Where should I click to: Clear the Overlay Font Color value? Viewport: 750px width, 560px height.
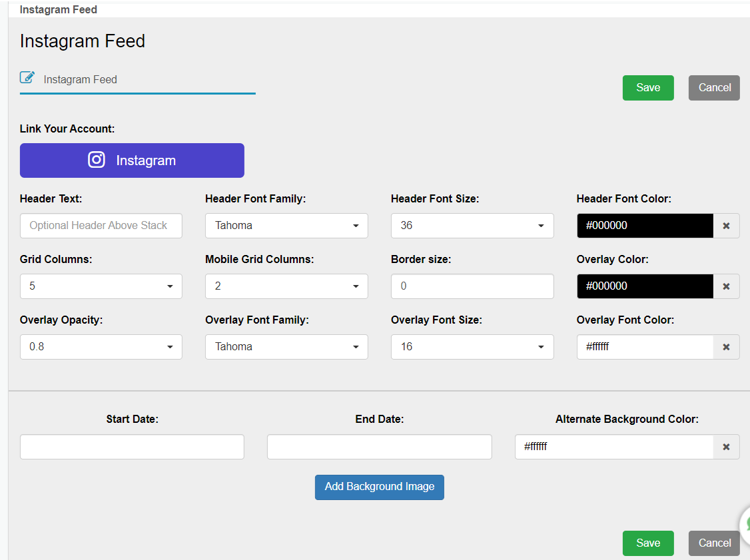(726, 347)
